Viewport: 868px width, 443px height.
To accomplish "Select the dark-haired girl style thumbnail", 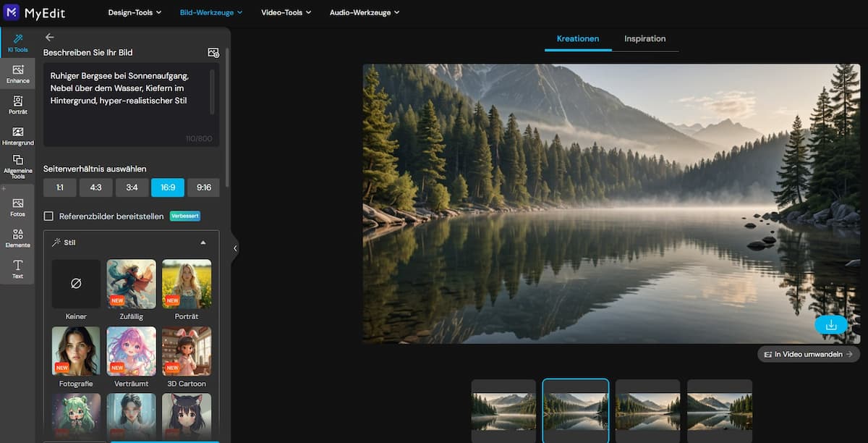I will [x=131, y=415].
